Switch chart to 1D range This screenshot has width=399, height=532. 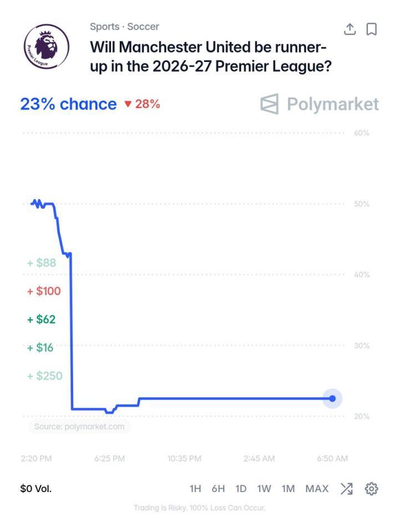coord(241,489)
